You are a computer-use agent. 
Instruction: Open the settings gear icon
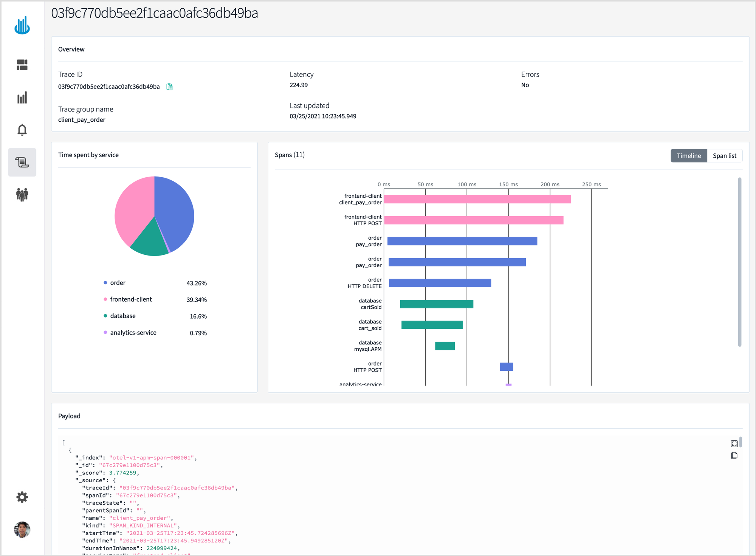pyautogui.click(x=22, y=497)
